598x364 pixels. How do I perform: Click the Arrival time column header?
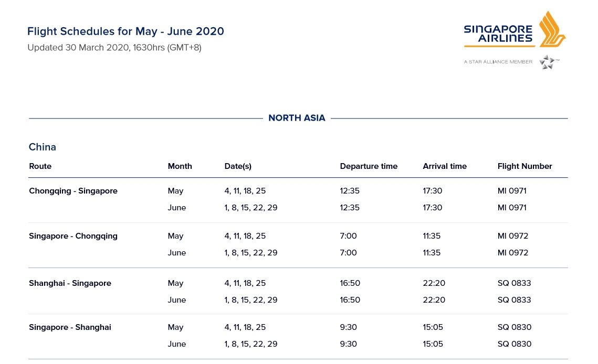pyautogui.click(x=445, y=166)
